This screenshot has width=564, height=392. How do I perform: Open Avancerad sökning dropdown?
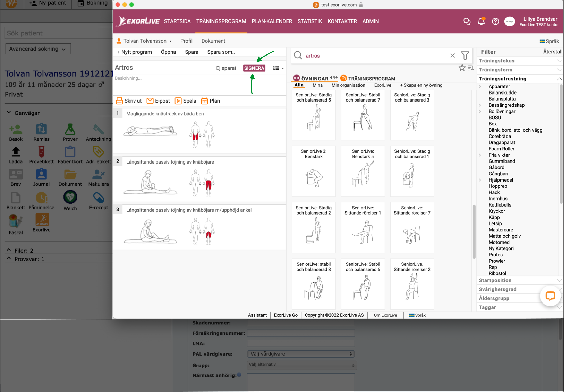coord(38,49)
